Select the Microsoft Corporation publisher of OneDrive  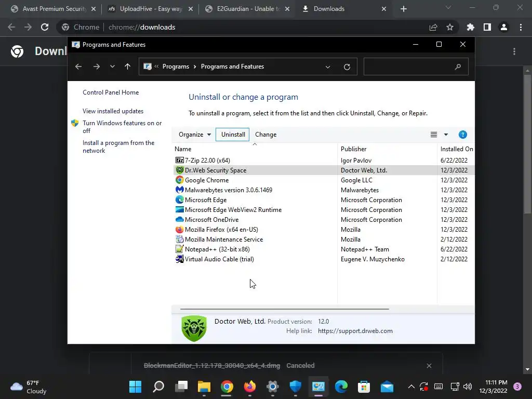371,220
